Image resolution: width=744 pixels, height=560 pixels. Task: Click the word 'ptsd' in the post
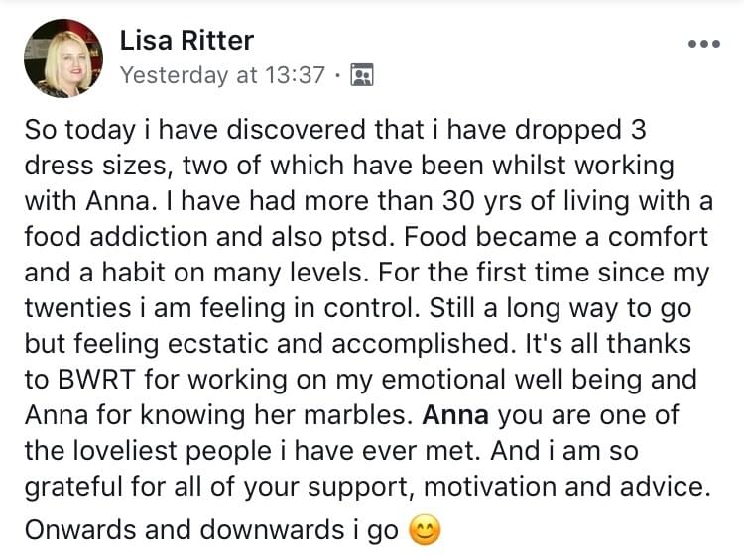pos(359,237)
